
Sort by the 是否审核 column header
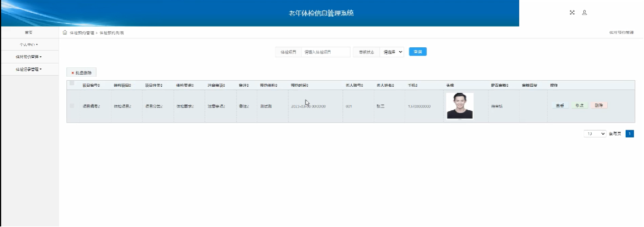pos(500,85)
